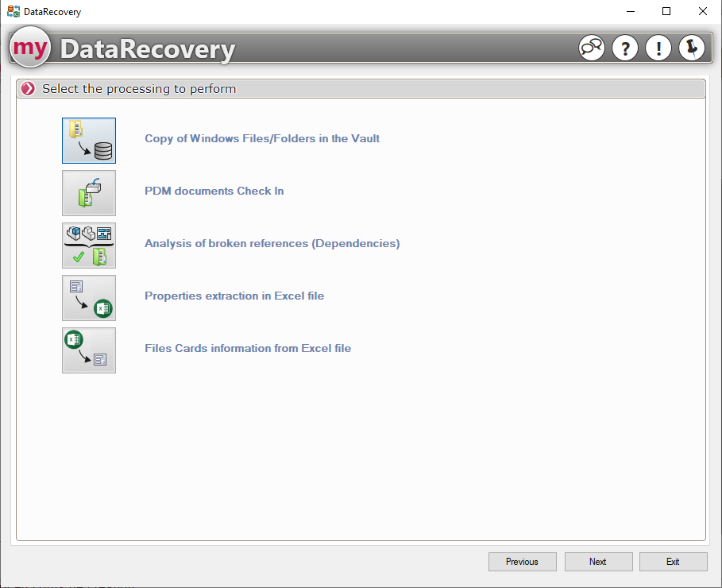Click 'Copy of Windows Files/Folders in the Vault' text
Viewport: 722px width, 588px height.
tap(262, 138)
